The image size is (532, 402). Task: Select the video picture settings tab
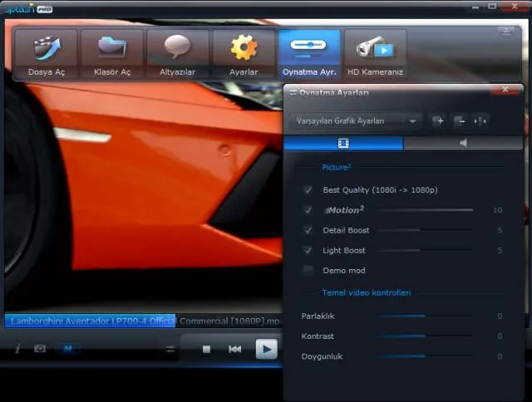pos(343,144)
